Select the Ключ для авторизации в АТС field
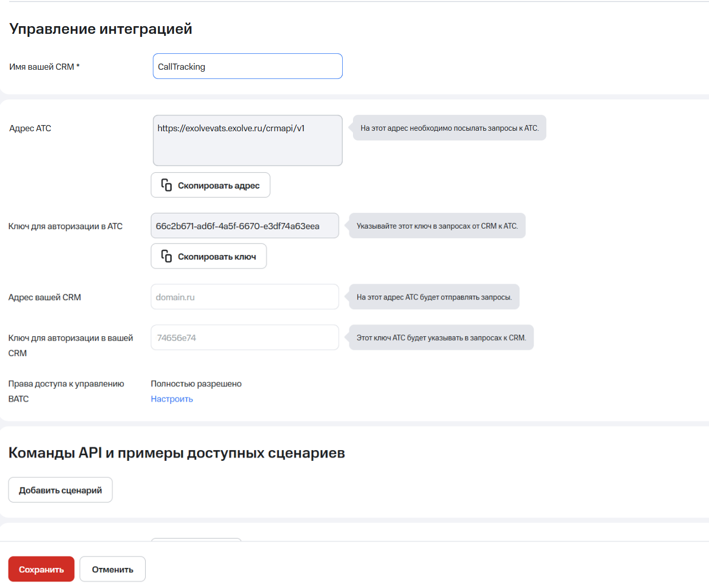This screenshot has width=709, height=588. click(x=245, y=226)
